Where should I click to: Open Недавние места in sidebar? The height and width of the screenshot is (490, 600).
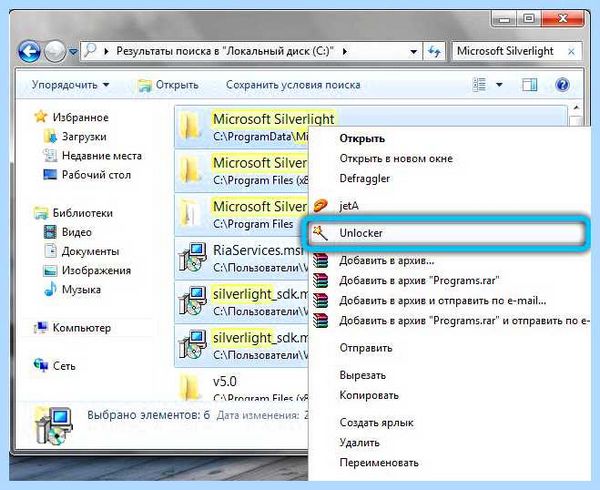(x=102, y=156)
